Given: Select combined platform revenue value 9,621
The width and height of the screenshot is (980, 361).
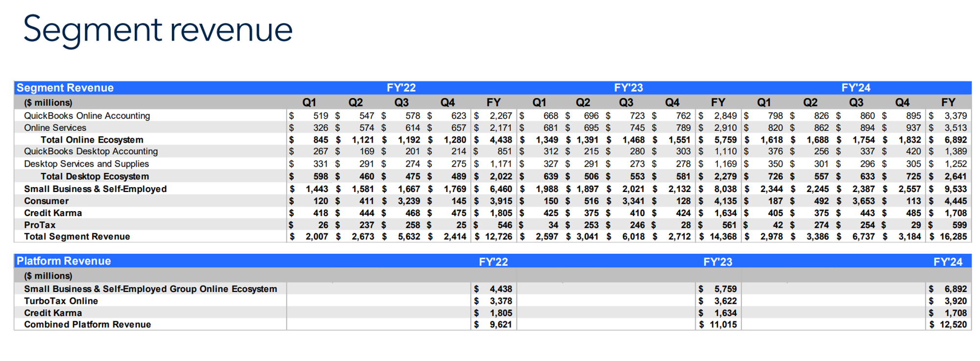Looking at the screenshot, I should coord(501,324).
